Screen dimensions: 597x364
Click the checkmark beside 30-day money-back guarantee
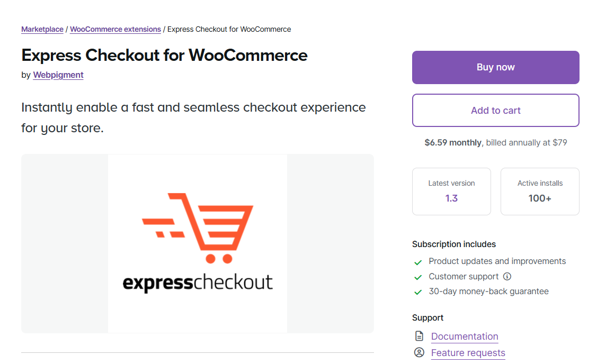point(417,292)
